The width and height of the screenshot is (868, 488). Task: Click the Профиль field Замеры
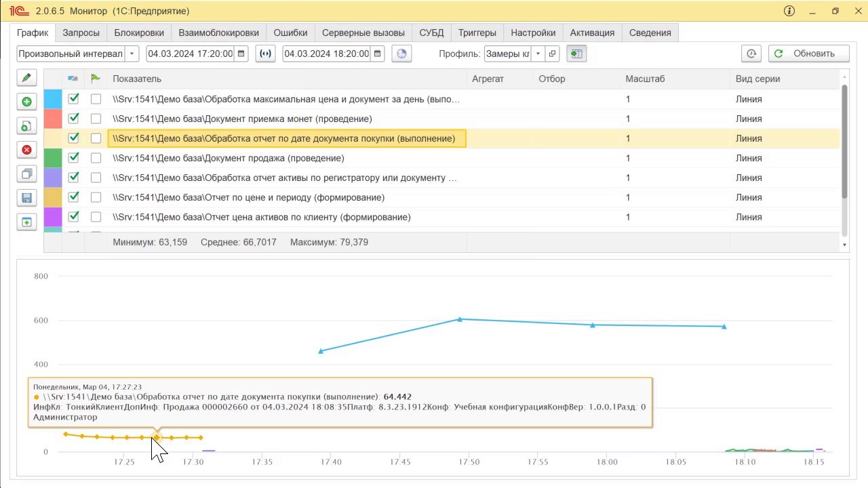coord(508,54)
